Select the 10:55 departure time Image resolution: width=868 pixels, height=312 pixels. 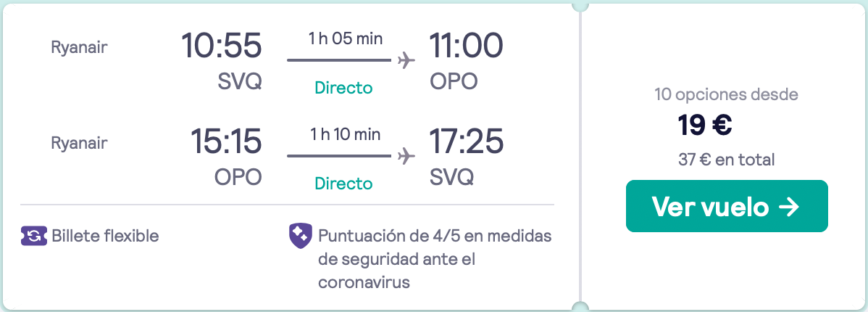point(222,46)
